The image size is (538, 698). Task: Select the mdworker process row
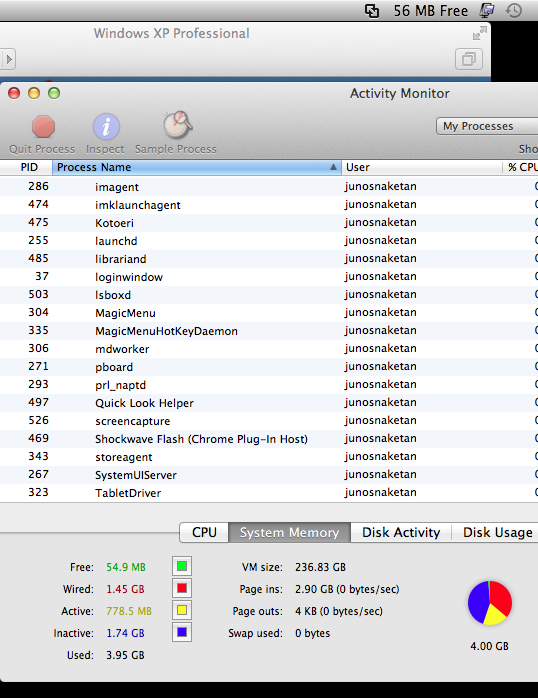pyautogui.click(x=269, y=349)
